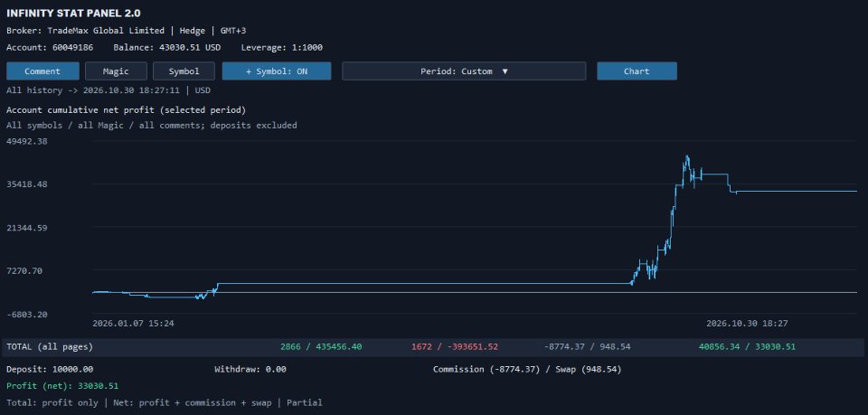Click the 49492.38 y-axis label
Image resolution: width=868 pixels, height=415 pixels.
27,141
